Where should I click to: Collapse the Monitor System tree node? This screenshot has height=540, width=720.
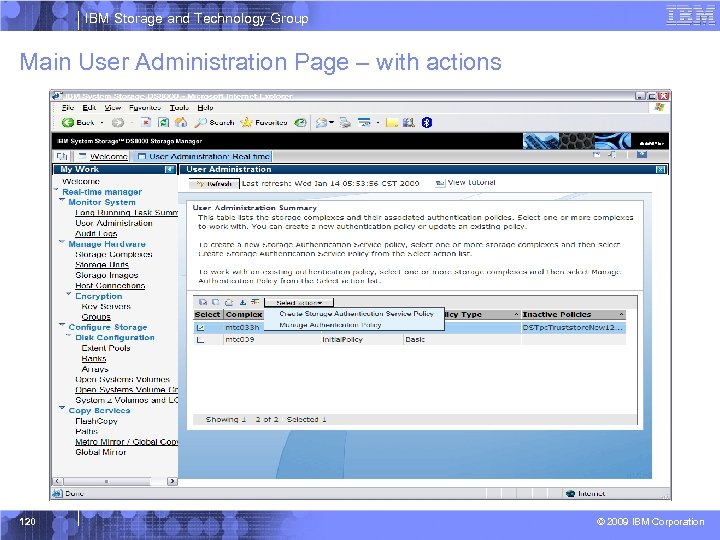(x=62, y=200)
